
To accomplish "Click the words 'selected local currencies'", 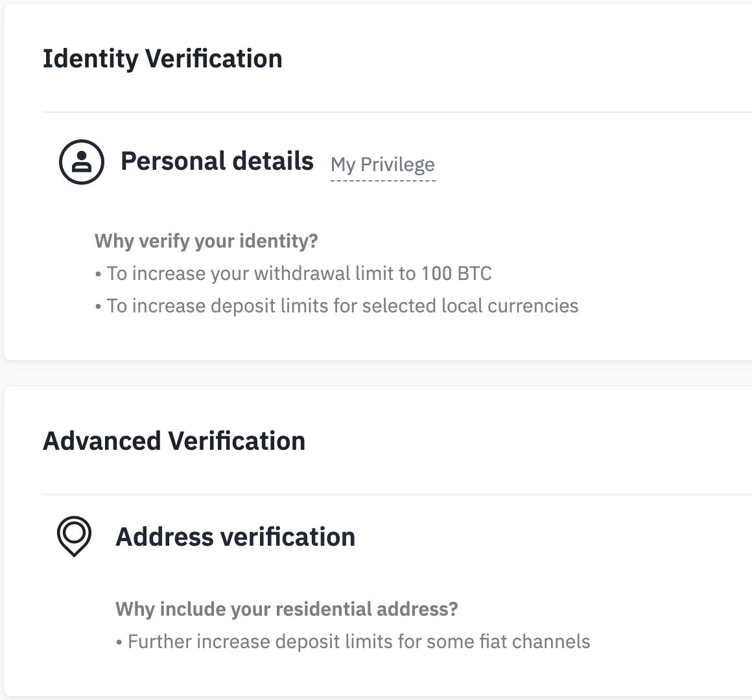I will click(470, 306).
